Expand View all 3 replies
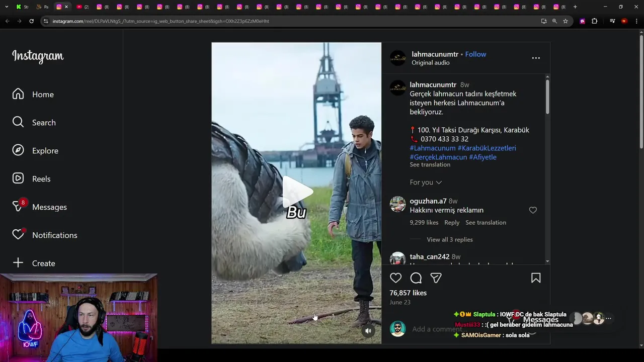Screen dimensions: 644x362 [450, 240]
